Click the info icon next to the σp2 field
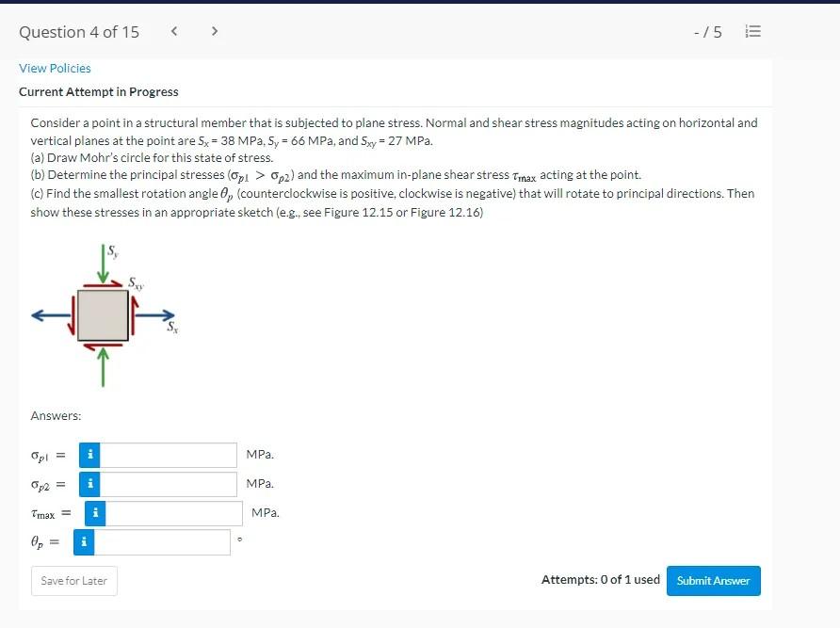 tap(89, 484)
